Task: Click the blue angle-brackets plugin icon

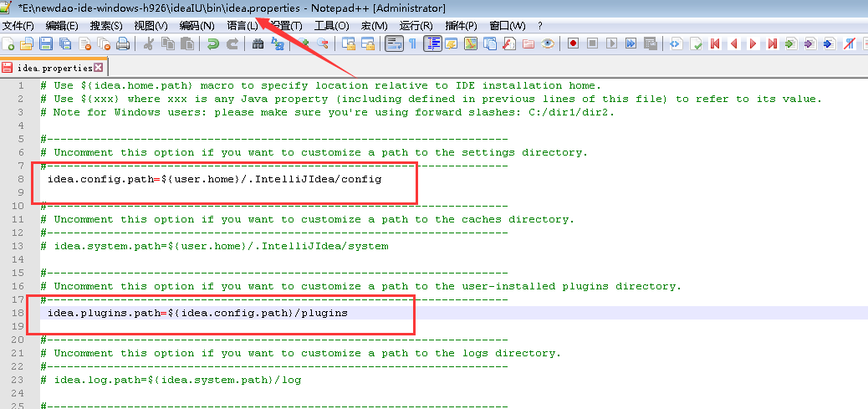Action: [676, 43]
